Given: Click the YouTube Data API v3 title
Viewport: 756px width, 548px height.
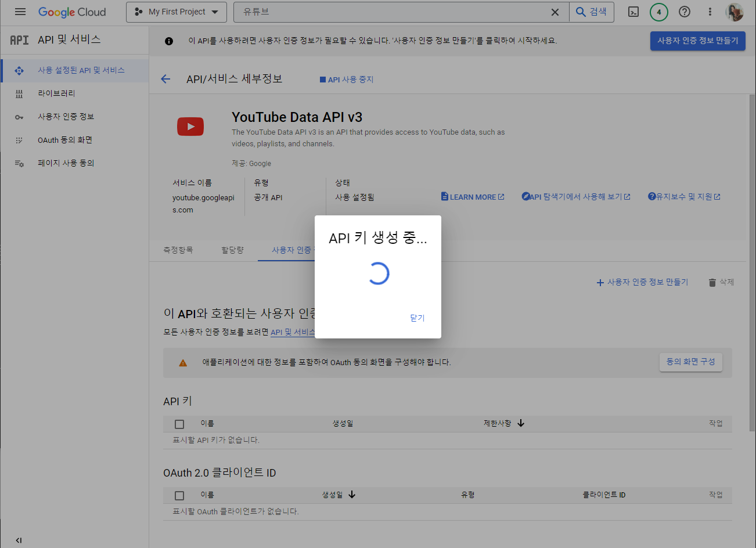Looking at the screenshot, I should click(x=297, y=117).
